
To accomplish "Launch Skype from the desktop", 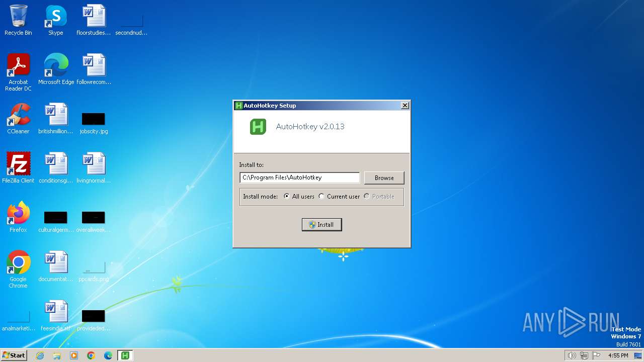I will pos(56,20).
